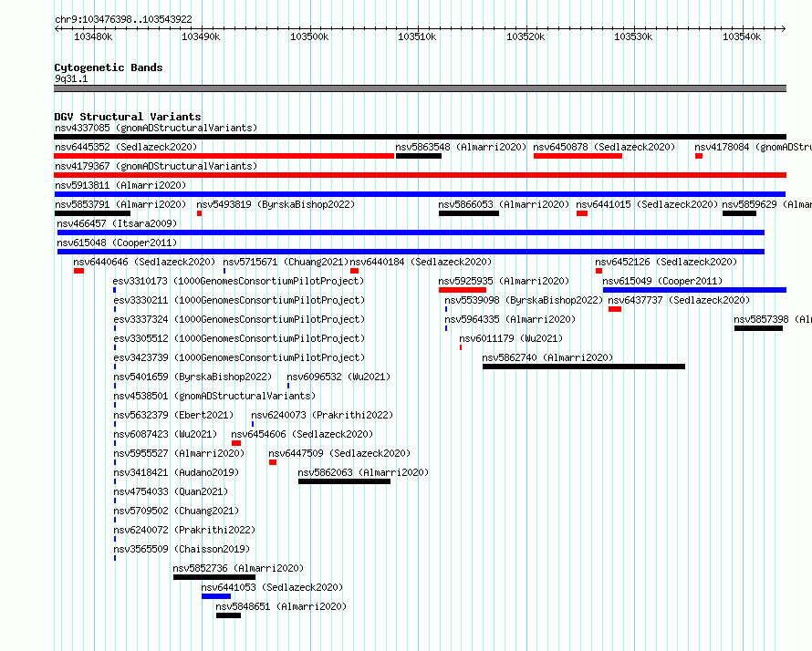812x651 pixels.
Task: Select the nsv5715671 Chuang2021 variant
Action: point(224,271)
